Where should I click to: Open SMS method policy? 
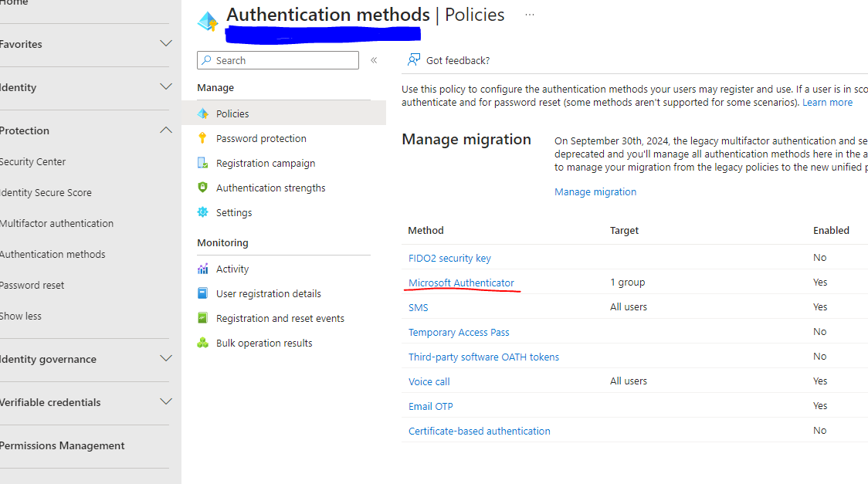(x=418, y=307)
